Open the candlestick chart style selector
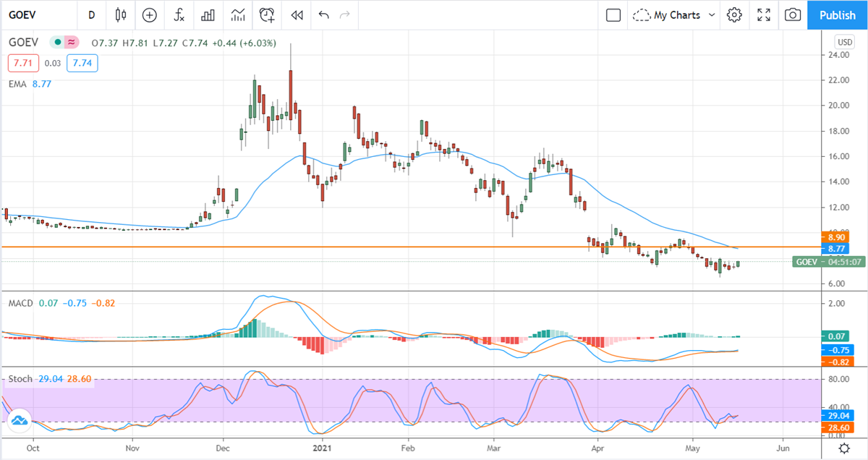This screenshot has height=460, width=868. point(120,14)
